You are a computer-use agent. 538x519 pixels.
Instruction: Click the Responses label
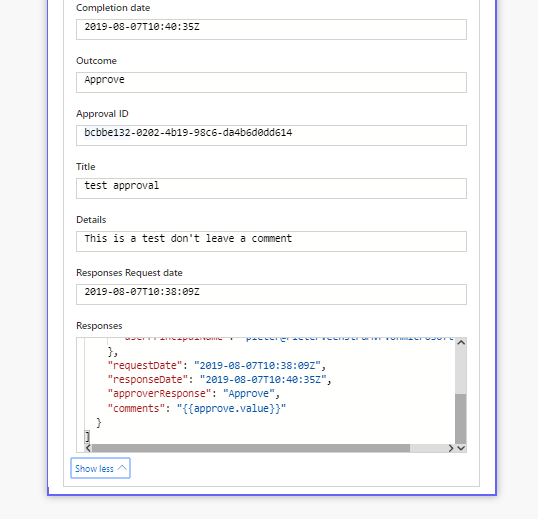(99, 326)
